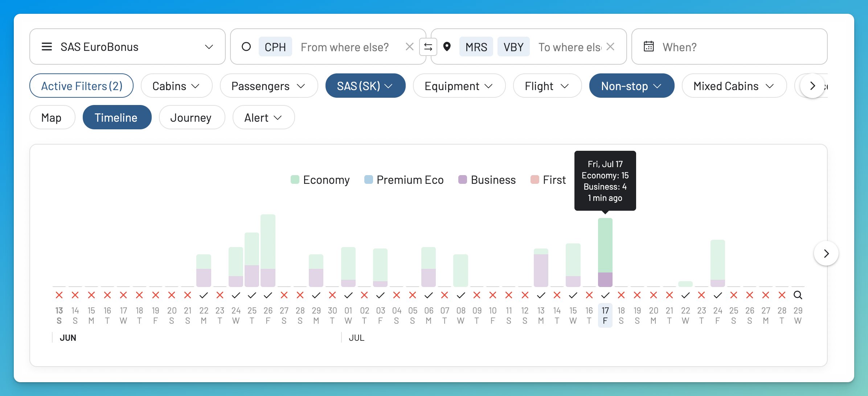The width and height of the screenshot is (868, 396).
Task: Click the checkmark icon above July 17
Action: click(x=605, y=295)
